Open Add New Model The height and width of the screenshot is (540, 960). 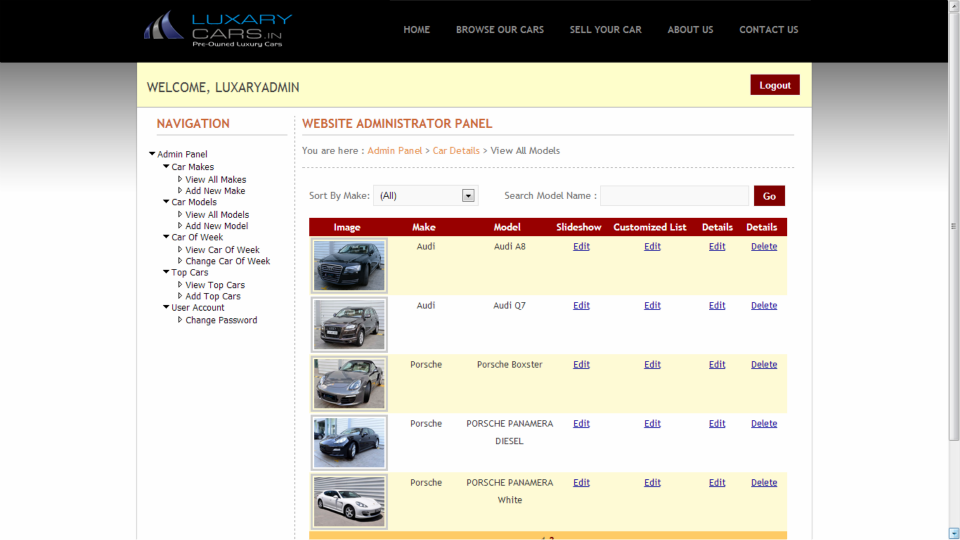click(x=216, y=226)
